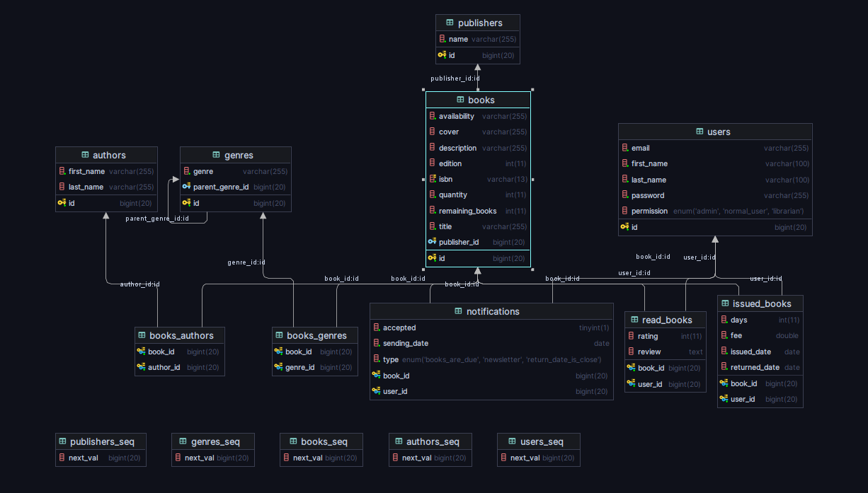868x493 pixels.
Task: Select the permission row in the users table
Action: (x=715, y=211)
